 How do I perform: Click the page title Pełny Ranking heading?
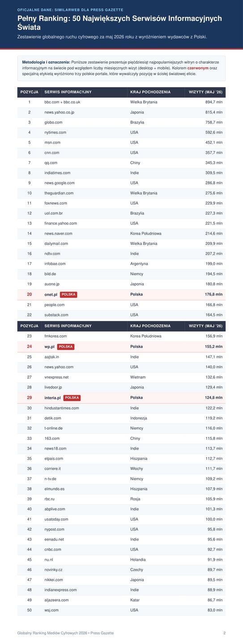119,22
